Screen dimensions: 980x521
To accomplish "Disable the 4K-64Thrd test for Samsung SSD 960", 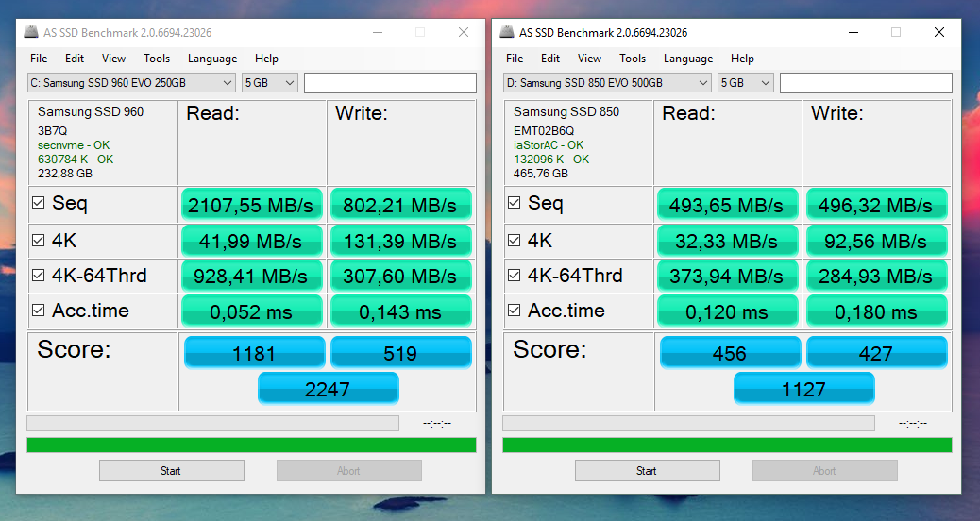I will coord(39,277).
